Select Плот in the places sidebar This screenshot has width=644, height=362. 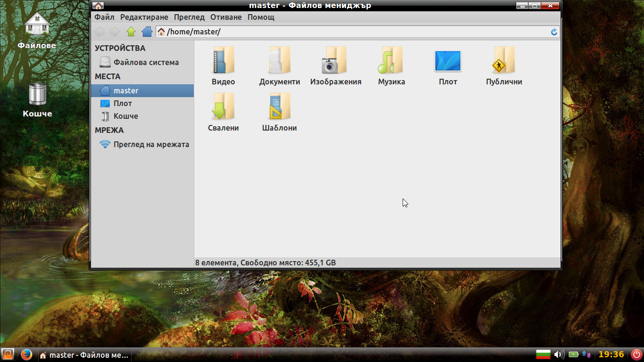click(142, 103)
